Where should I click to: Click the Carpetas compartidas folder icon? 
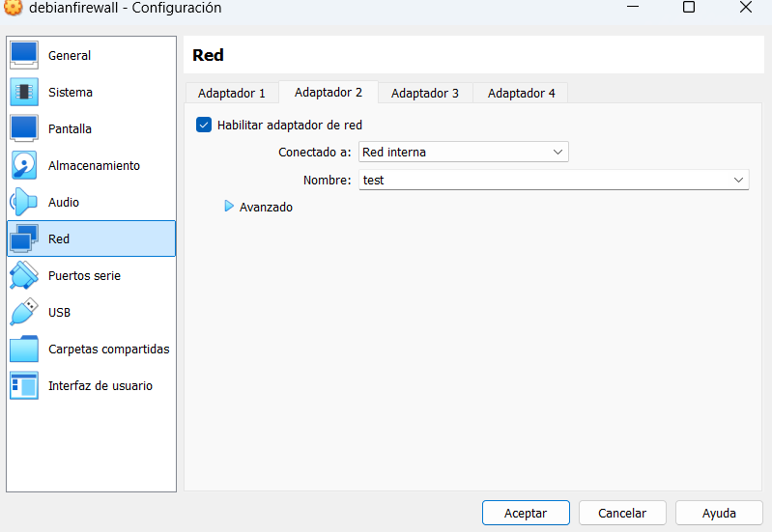pyautogui.click(x=24, y=349)
